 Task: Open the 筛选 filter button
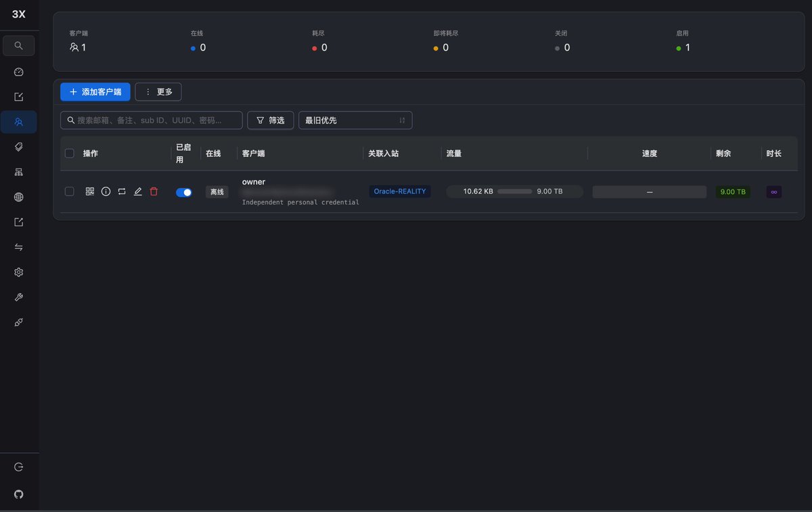click(271, 120)
